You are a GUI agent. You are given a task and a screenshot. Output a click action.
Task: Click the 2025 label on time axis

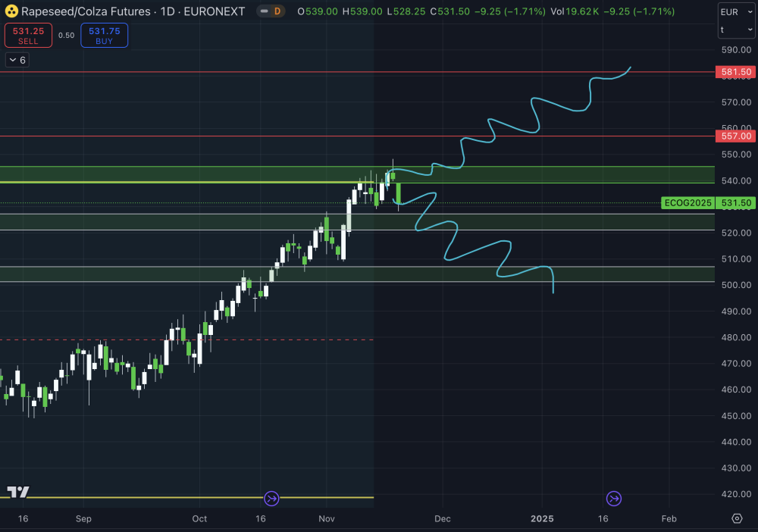[542, 518]
